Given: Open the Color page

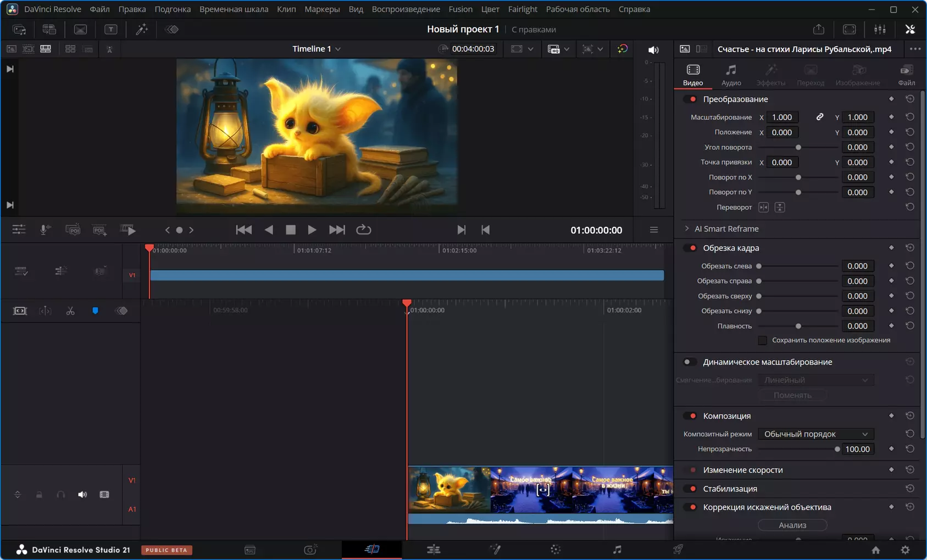Looking at the screenshot, I should pos(556,549).
